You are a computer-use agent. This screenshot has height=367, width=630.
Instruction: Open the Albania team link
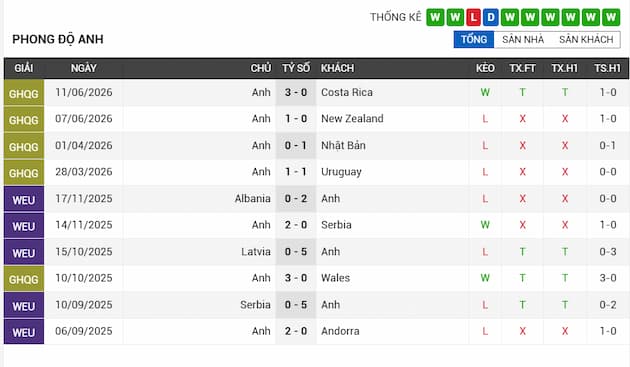[x=252, y=199]
